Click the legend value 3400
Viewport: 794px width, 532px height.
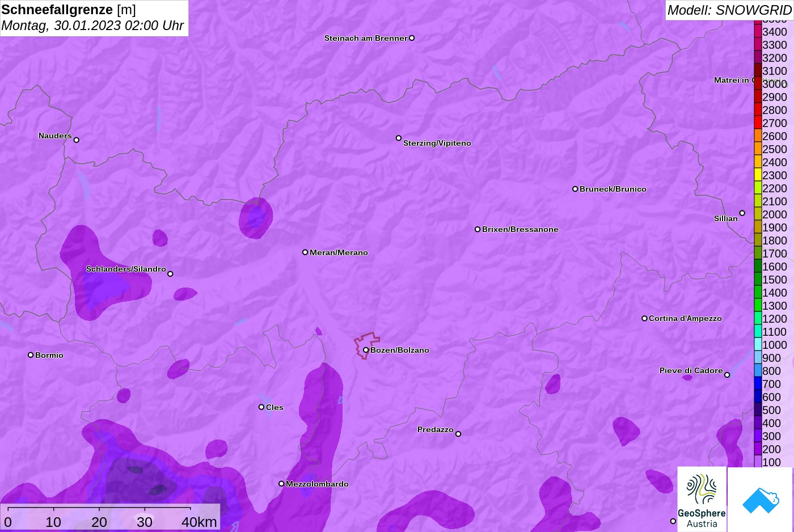tap(775, 32)
